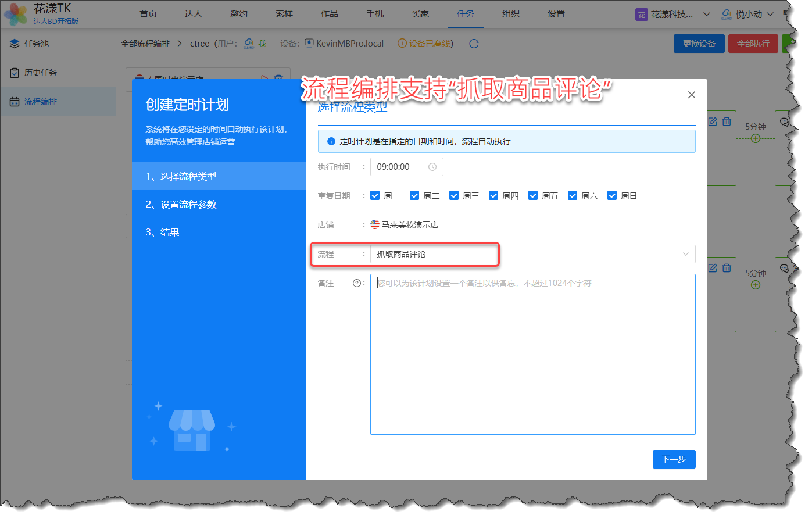Click the lower edit icon on flow card
This screenshot has height=522, width=812.
pos(713,268)
